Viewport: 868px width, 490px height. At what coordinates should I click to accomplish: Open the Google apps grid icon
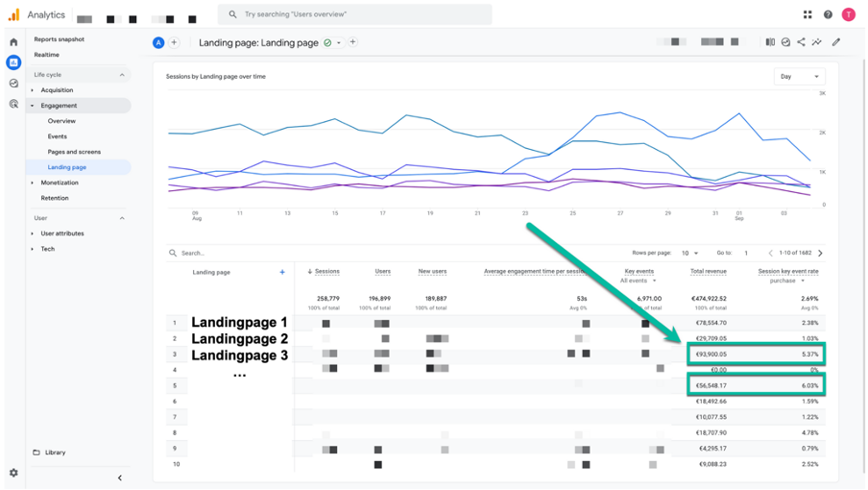point(808,14)
